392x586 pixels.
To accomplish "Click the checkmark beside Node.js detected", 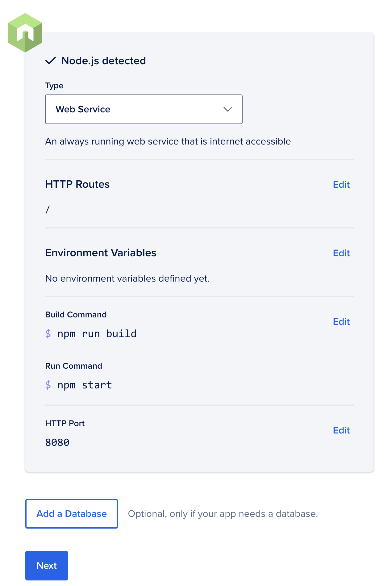I will pos(51,61).
